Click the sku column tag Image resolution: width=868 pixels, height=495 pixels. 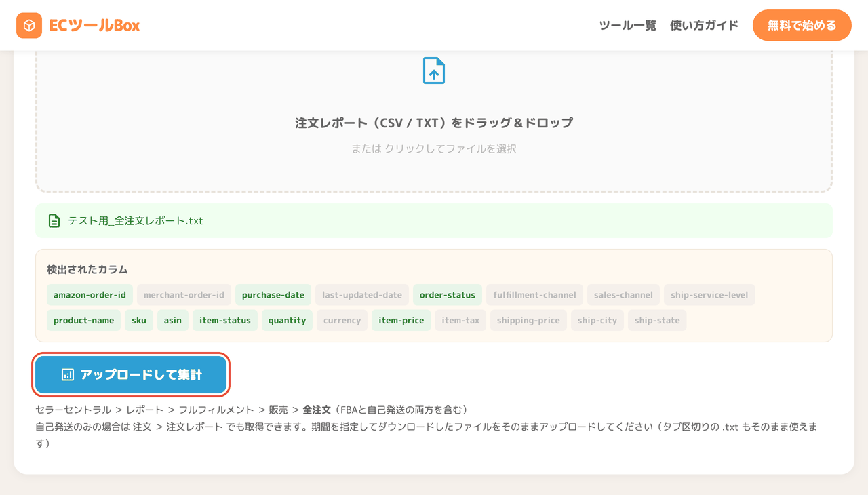click(x=139, y=320)
